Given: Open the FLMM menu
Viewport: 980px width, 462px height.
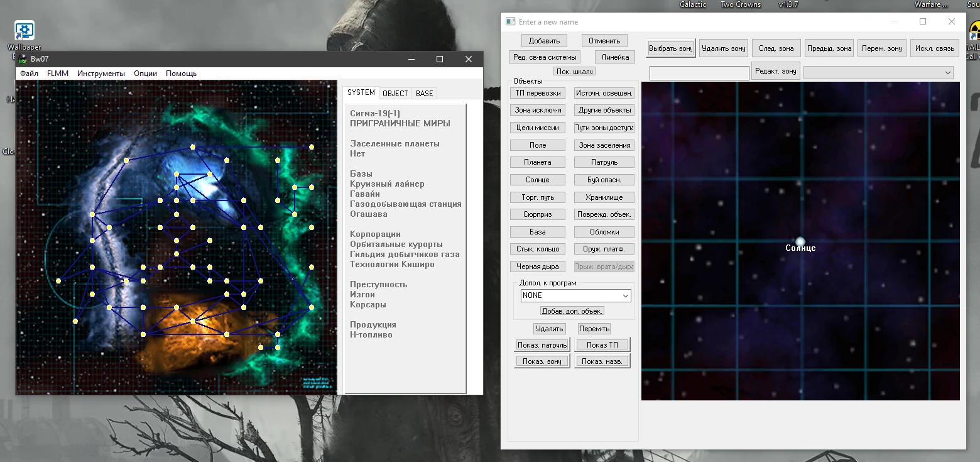Looking at the screenshot, I should 57,74.
